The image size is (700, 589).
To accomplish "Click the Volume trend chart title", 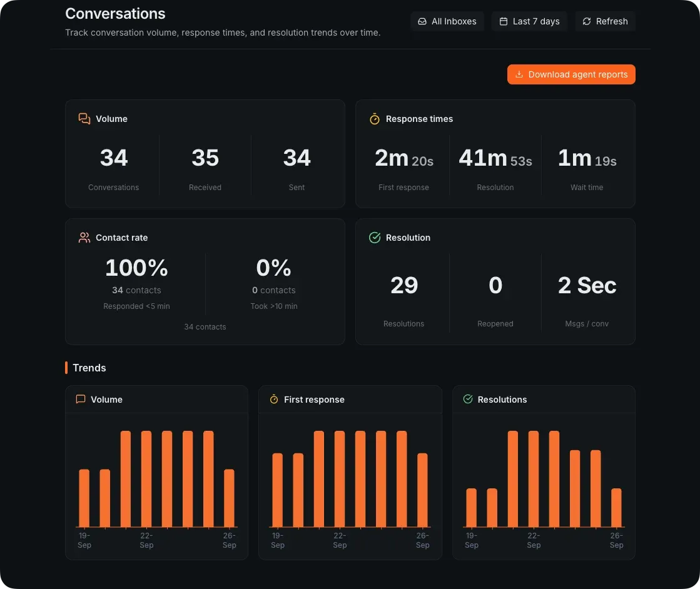I will pos(107,400).
